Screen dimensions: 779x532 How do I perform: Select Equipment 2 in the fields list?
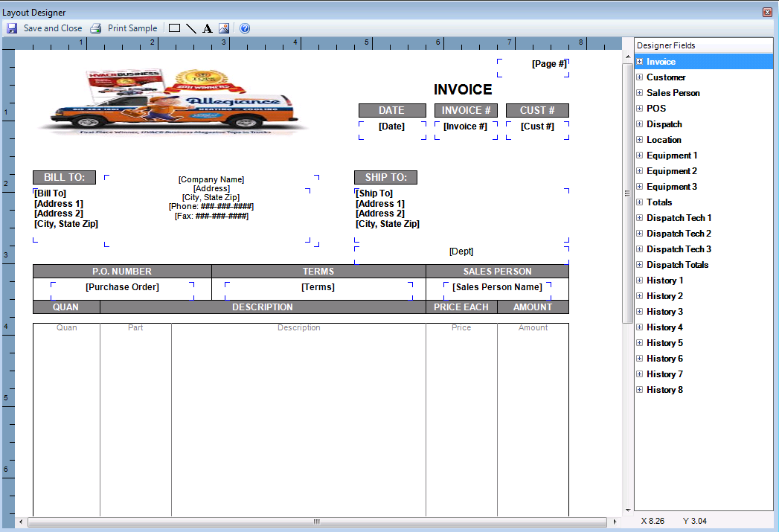[x=671, y=171]
